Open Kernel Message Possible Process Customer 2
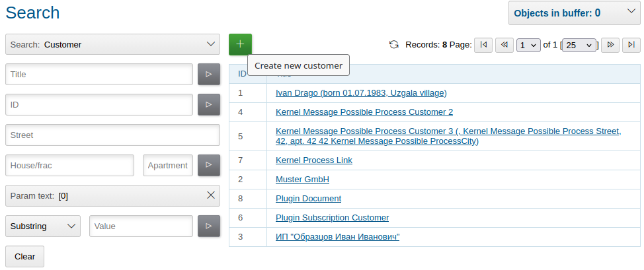The width and height of the screenshot is (644, 270). click(x=364, y=112)
